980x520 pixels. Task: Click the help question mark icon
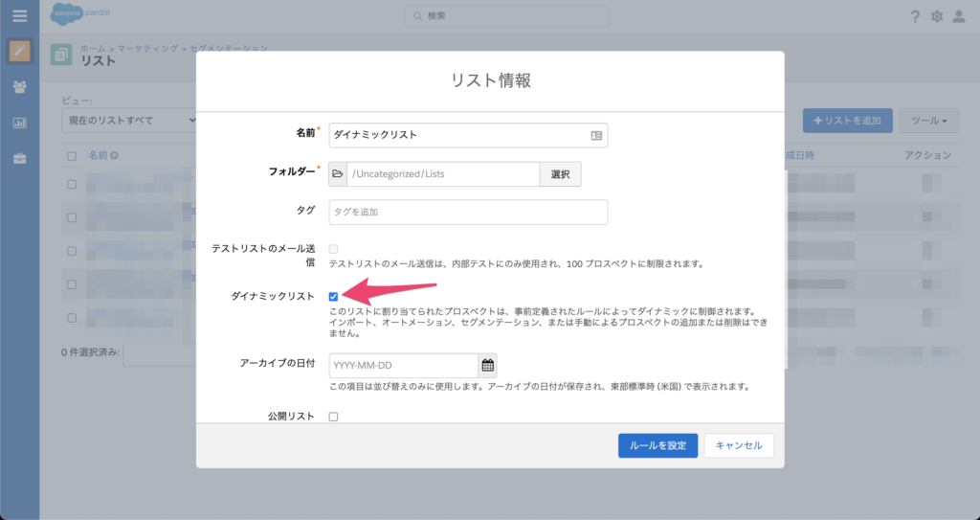pyautogui.click(x=915, y=16)
